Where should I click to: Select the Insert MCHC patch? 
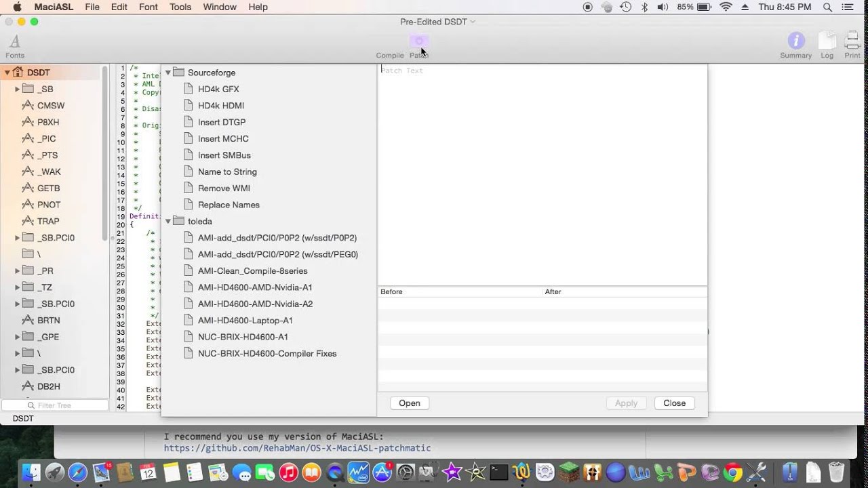(x=223, y=138)
